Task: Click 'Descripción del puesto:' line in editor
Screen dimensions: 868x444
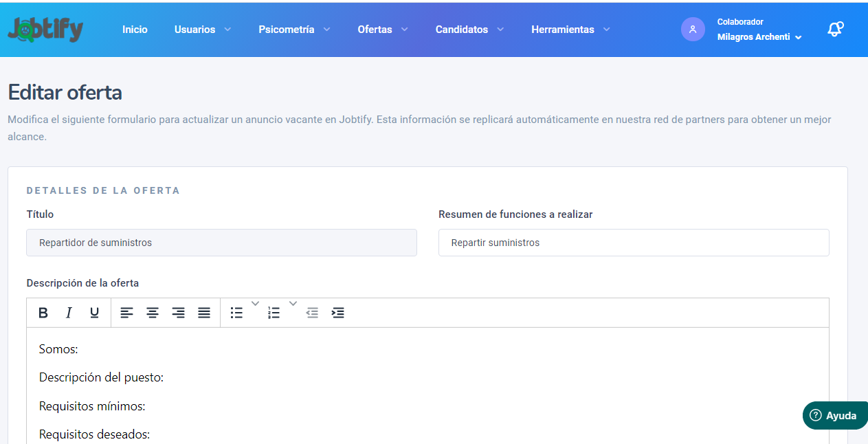Action: (x=101, y=378)
